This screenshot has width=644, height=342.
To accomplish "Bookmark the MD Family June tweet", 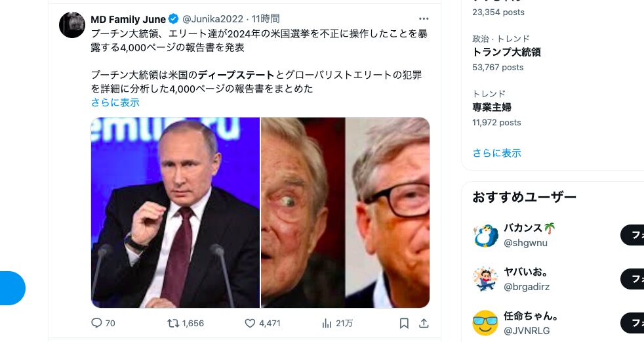I will tap(404, 323).
